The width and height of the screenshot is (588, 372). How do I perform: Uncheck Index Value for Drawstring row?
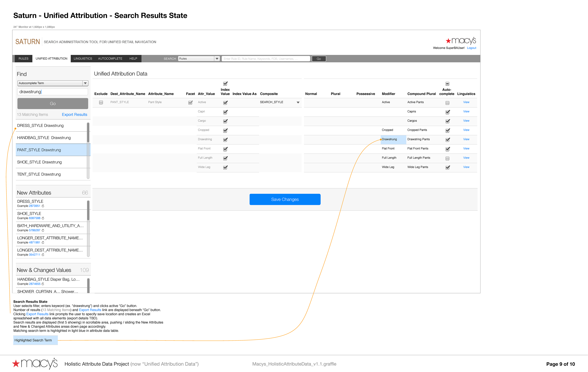225,140
